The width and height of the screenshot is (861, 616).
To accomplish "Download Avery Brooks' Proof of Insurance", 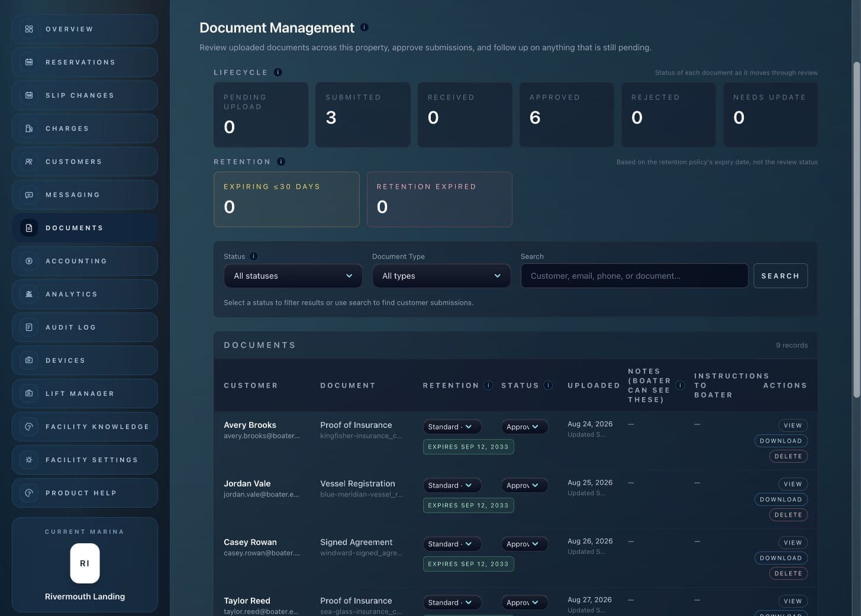I will tap(781, 441).
